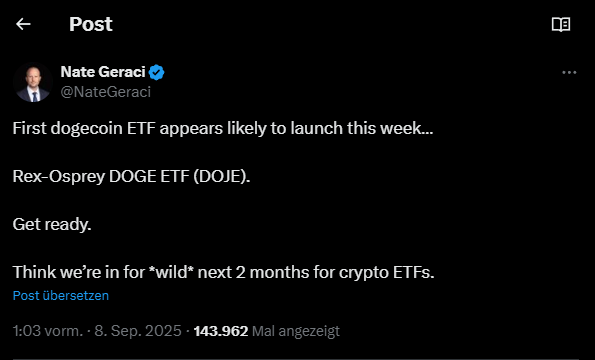Open the @NateGeraci handle
Screen dimensions: 595x360
[x=106, y=92]
